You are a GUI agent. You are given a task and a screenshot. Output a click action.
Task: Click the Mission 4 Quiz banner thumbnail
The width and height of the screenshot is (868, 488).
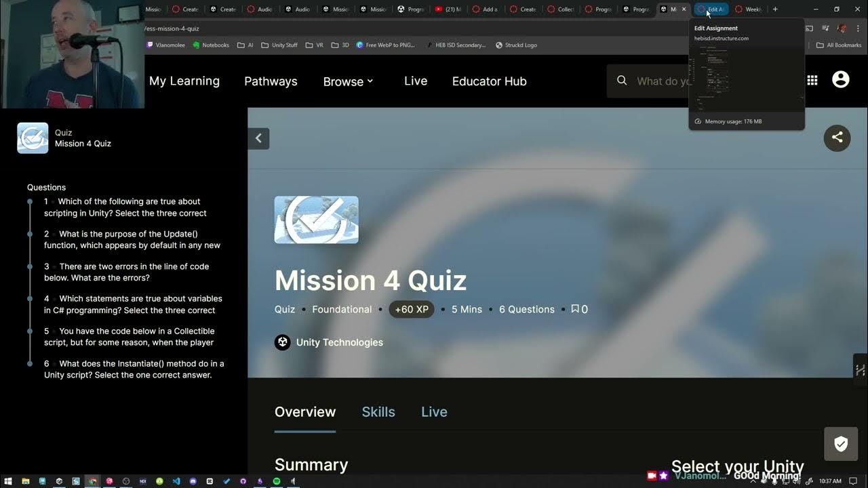[316, 220]
